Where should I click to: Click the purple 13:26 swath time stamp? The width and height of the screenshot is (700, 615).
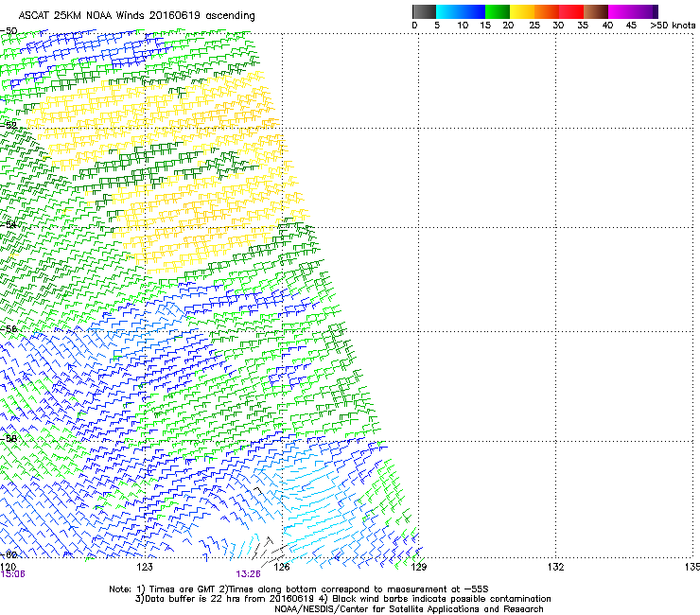pos(248,574)
